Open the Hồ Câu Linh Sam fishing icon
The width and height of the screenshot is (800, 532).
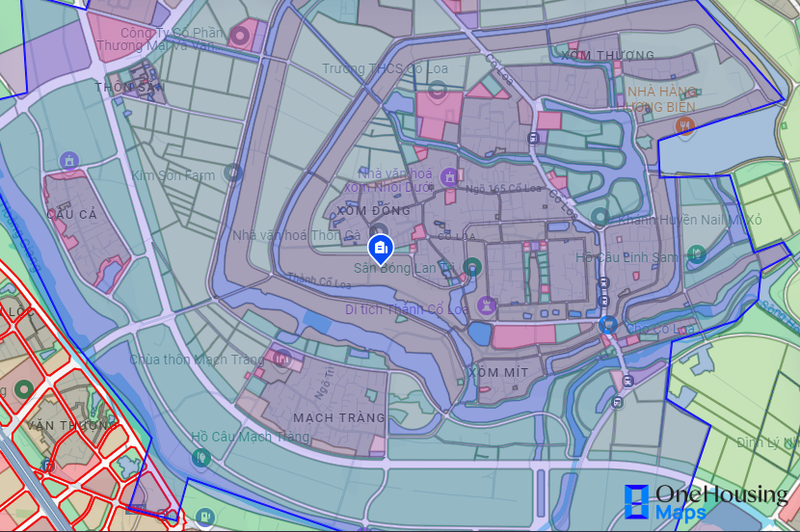[x=696, y=254]
